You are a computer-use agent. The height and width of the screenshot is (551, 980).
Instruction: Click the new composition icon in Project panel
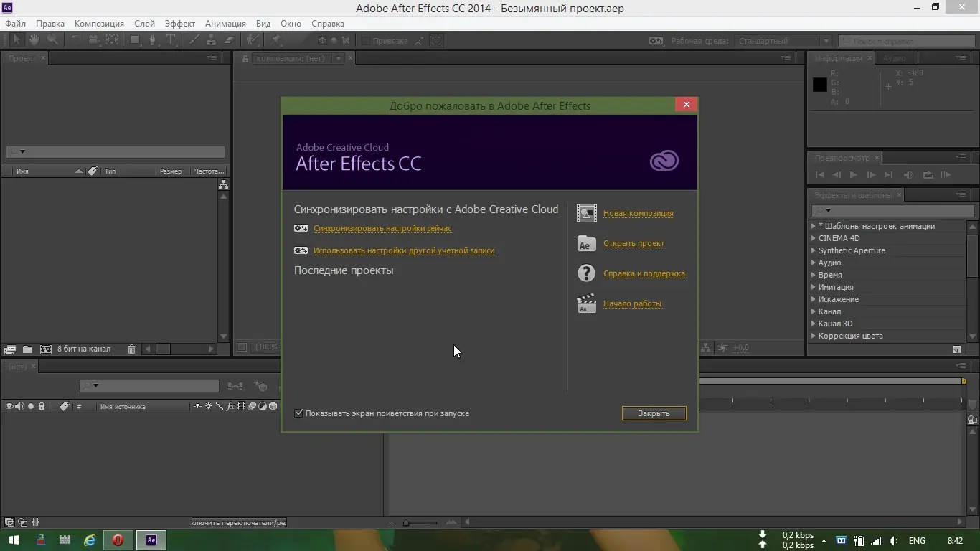pyautogui.click(x=46, y=349)
